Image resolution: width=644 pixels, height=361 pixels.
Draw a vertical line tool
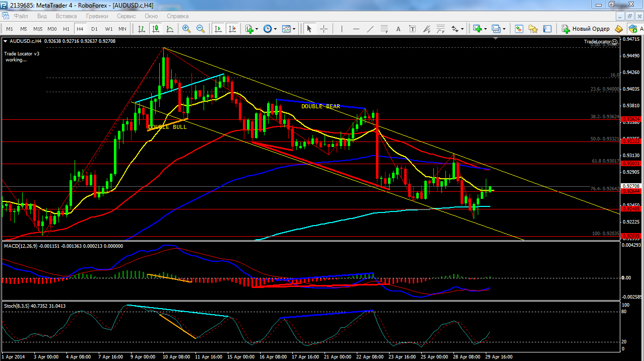tap(342, 29)
